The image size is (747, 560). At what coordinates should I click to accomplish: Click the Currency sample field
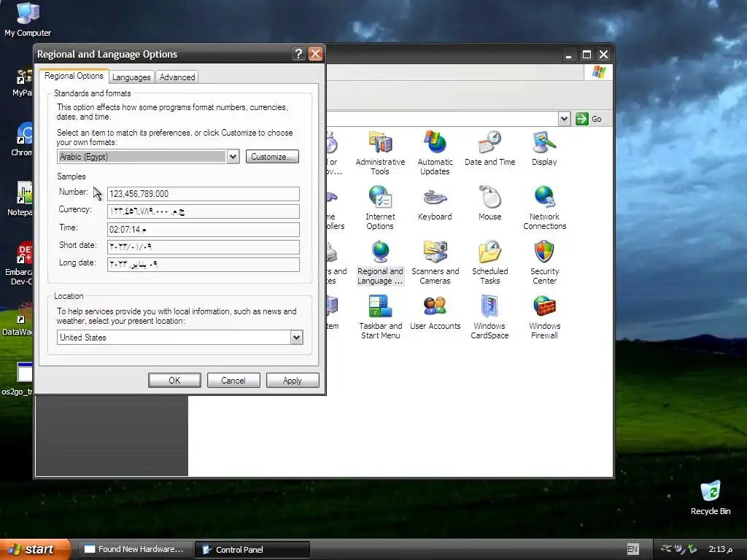pos(204,211)
